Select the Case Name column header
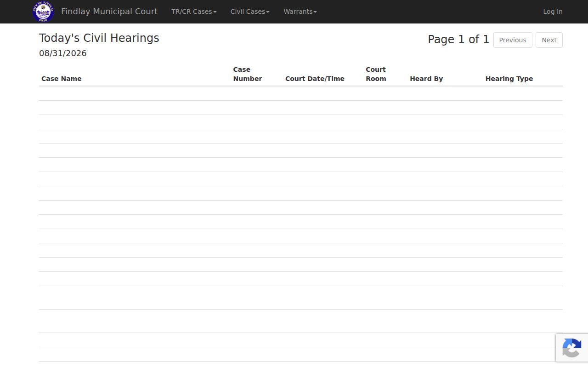 62,79
